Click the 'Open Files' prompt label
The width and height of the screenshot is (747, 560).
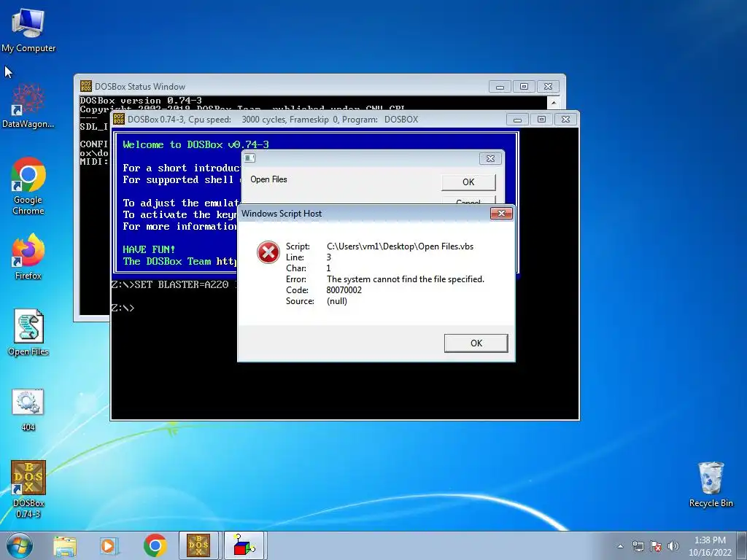[268, 179]
